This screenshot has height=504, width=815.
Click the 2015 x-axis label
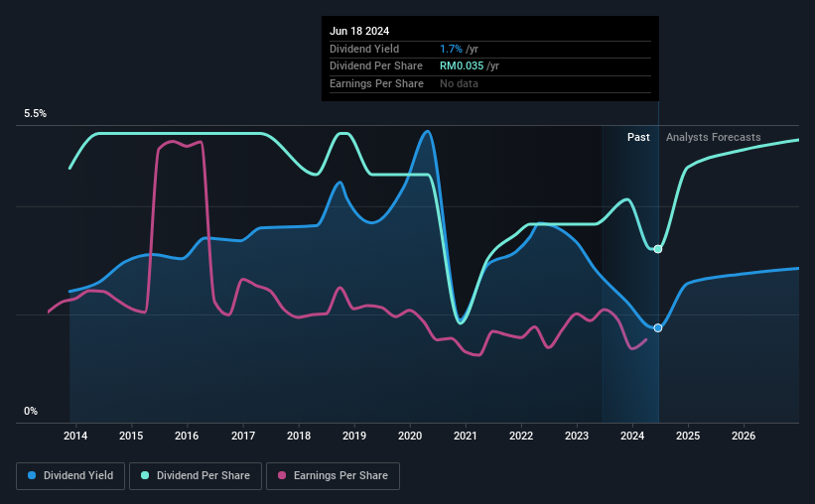(x=131, y=436)
